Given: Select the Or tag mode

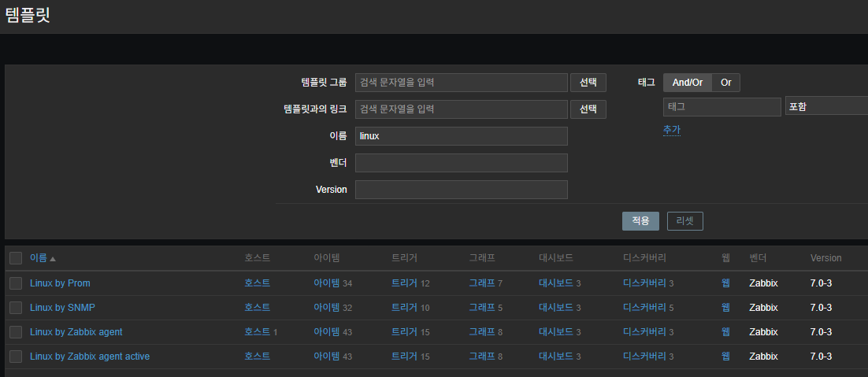Looking at the screenshot, I should coord(725,83).
